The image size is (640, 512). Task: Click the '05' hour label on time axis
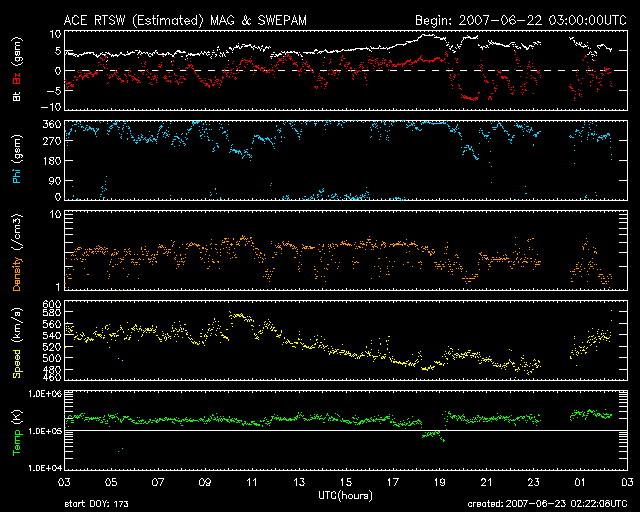click(x=111, y=483)
